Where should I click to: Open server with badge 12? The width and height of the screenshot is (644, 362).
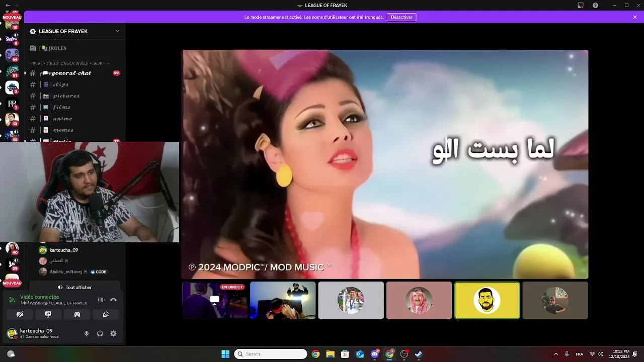(x=12, y=24)
